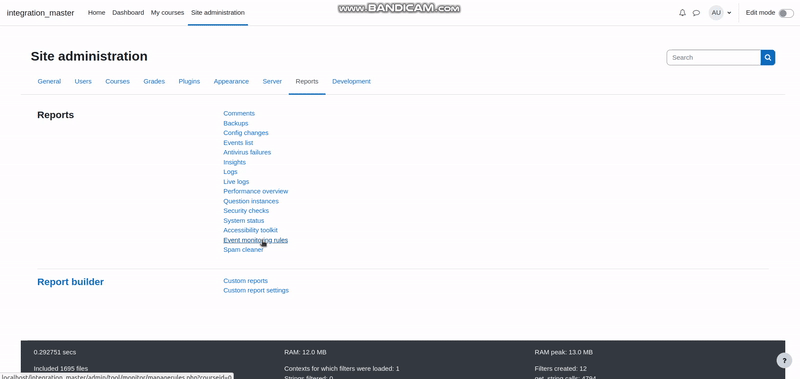Screen dimensions: 800x379
Task: Switch to the Courses tab
Action: (x=117, y=82)
